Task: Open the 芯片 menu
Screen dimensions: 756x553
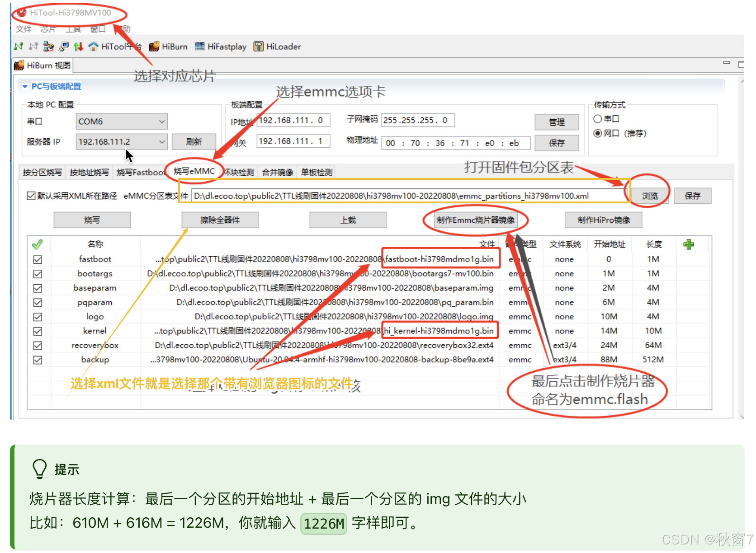Action: 48,29
